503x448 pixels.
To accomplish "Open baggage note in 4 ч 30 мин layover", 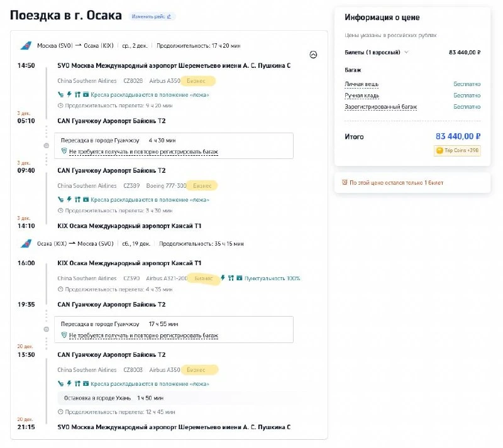I will pos(143,151).
